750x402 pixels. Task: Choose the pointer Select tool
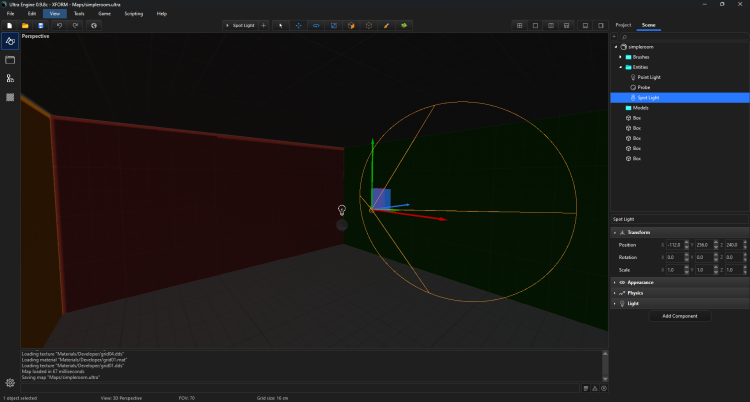coord(281,25)
